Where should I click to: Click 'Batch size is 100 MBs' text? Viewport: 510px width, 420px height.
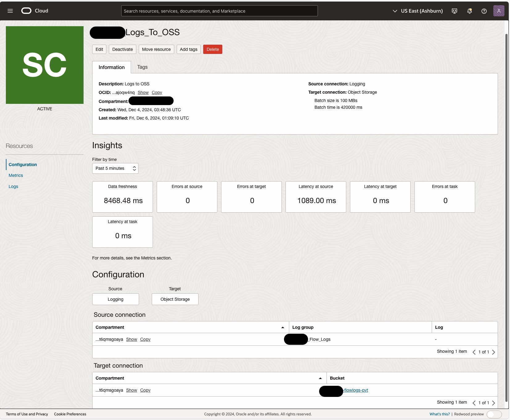pos(336,100)
